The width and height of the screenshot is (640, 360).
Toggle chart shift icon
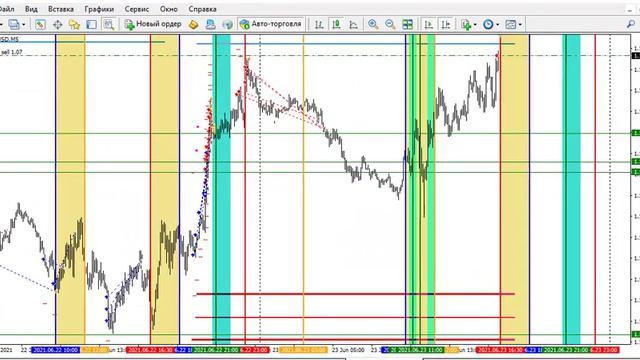(x=446, y=24)
